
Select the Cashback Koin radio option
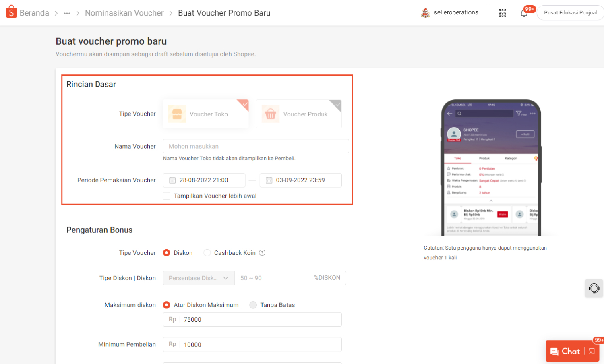point(207,253)
